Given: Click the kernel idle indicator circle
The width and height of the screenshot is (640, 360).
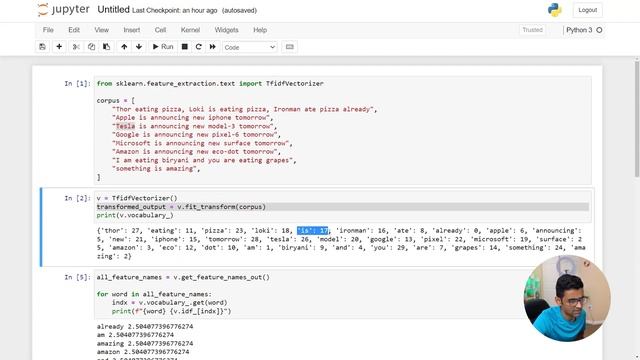Looking at the screenshot, I should (x=599, y=30).
